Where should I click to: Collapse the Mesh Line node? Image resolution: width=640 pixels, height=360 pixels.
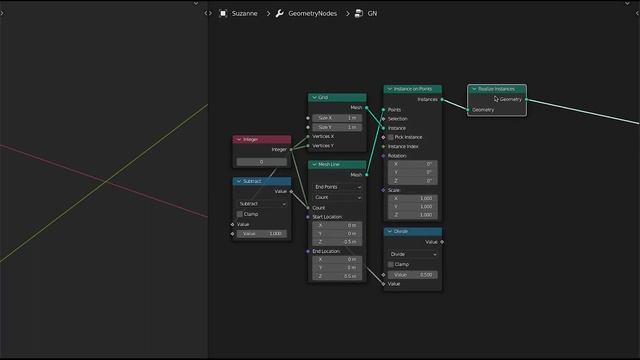tap(314, 164)
